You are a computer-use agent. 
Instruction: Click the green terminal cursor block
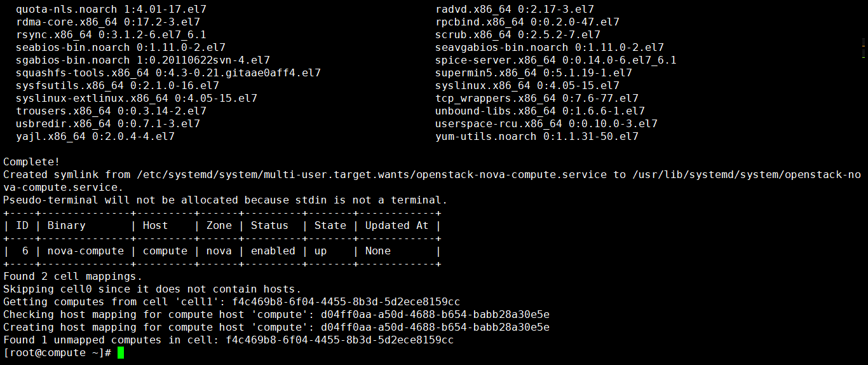121,353
